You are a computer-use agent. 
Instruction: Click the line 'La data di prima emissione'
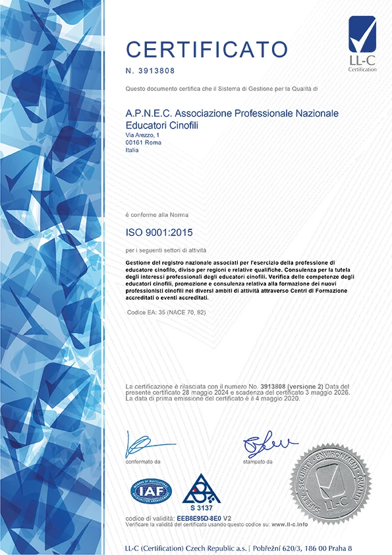click(x=213, y=399)
